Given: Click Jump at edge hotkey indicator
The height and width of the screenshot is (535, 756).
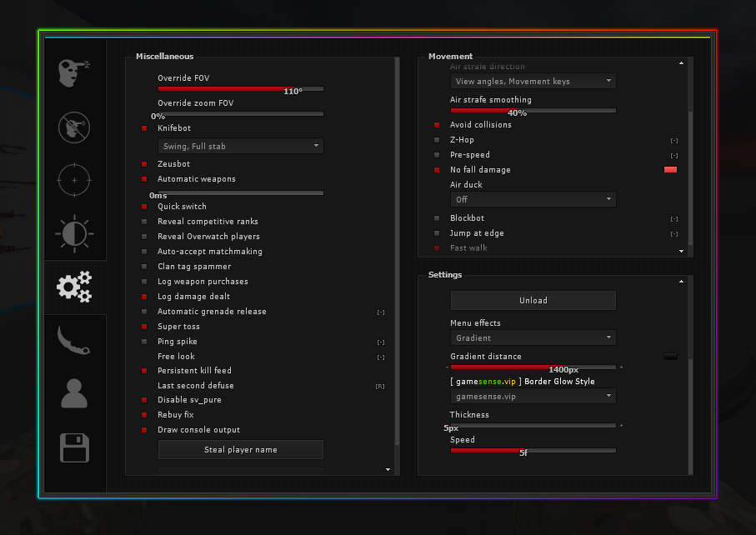Looking at the screenshot, I should point(674,234).
